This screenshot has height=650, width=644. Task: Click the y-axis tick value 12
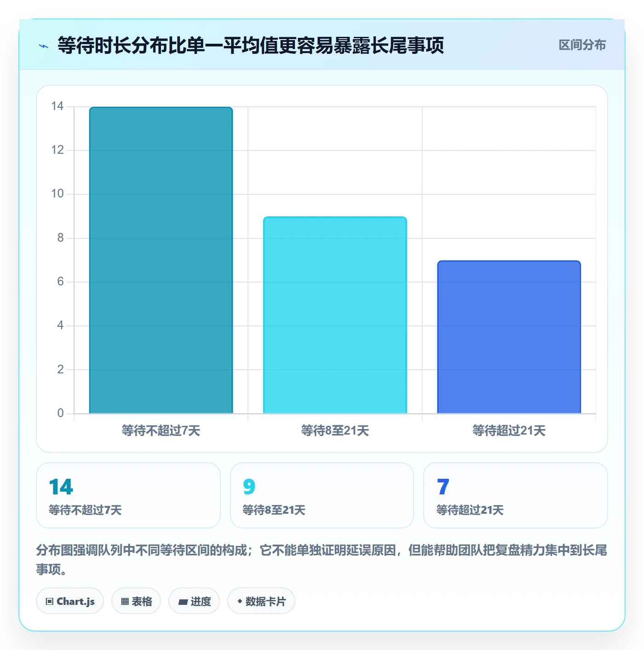57,150
